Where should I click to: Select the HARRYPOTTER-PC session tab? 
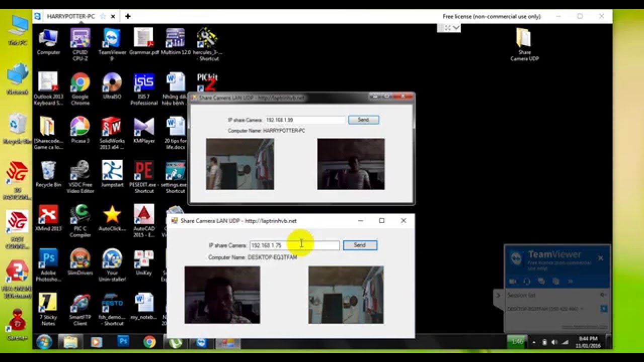71,17
